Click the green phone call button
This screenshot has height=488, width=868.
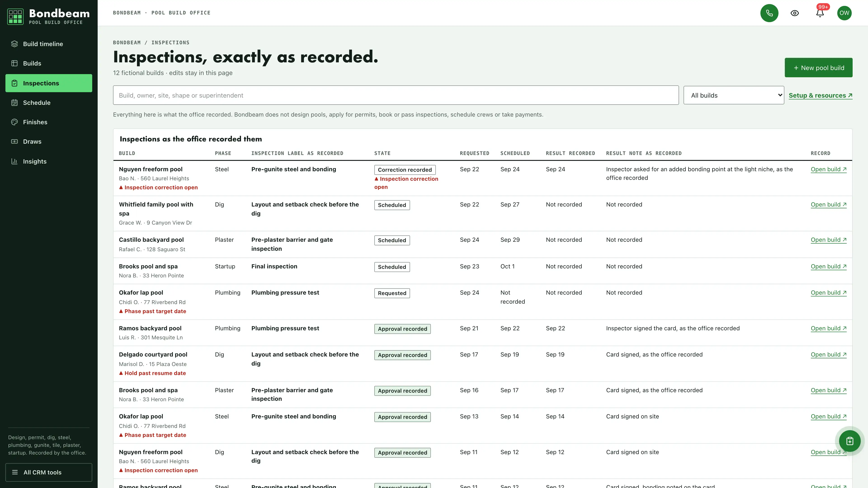(x=769, y=13)
